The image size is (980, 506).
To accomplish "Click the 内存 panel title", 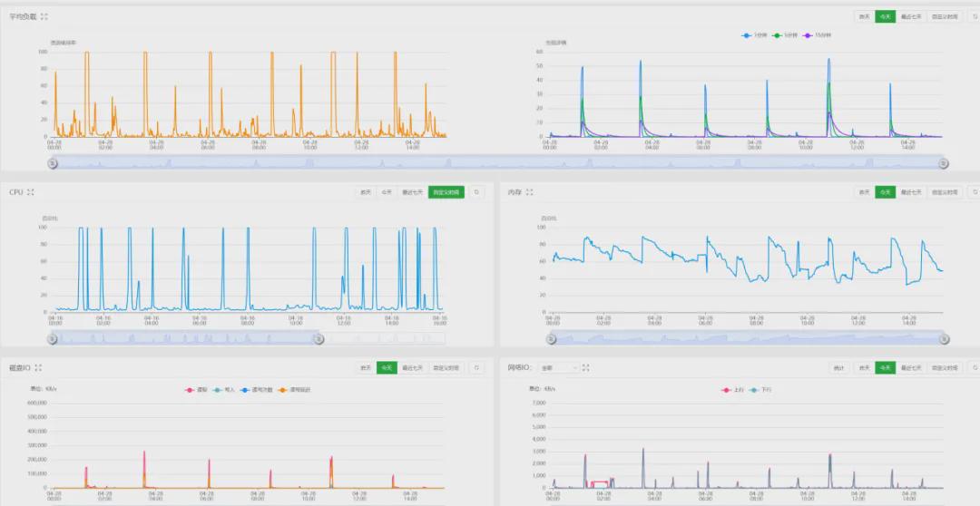I will pos(515,192).
